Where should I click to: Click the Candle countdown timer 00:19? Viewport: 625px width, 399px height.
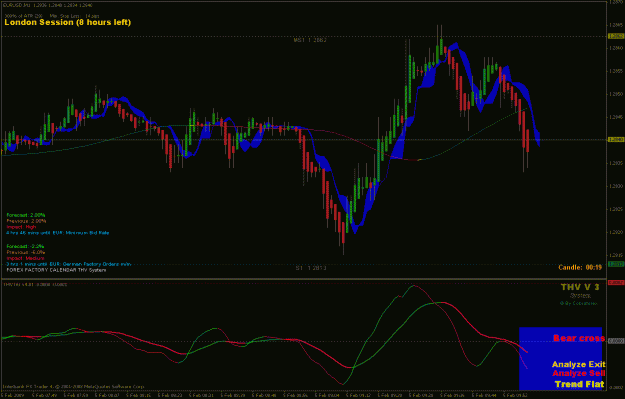pos(580,267)
